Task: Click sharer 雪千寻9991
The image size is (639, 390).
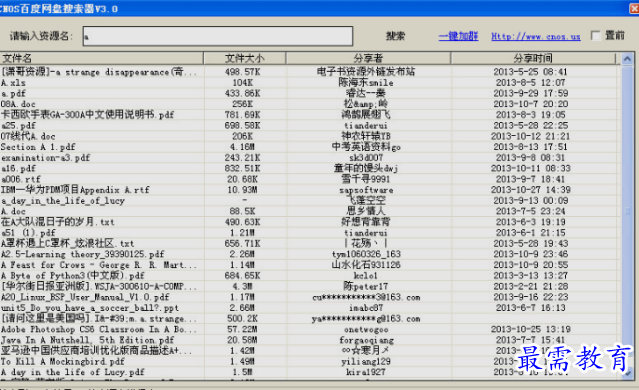Action: [366, 179]
